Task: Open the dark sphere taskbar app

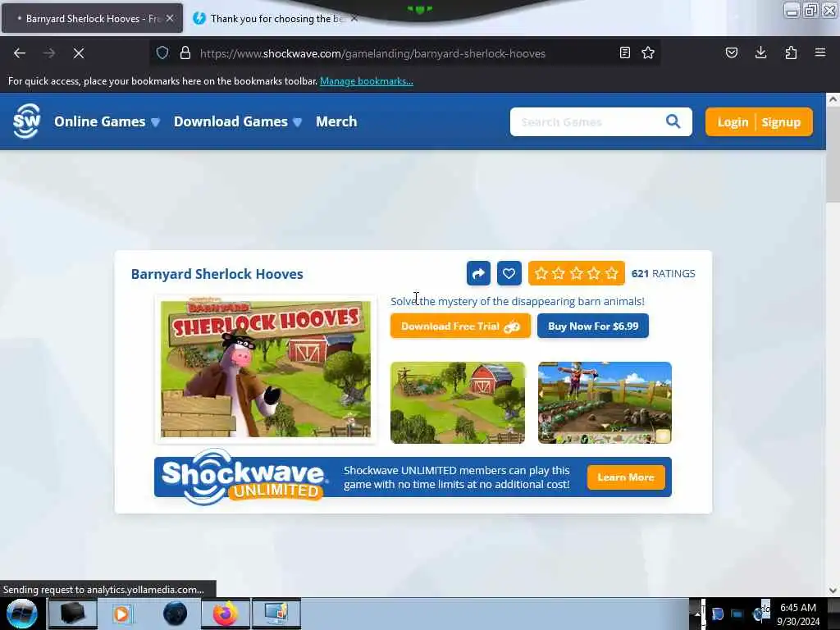Action: click(x=175, y=614)
